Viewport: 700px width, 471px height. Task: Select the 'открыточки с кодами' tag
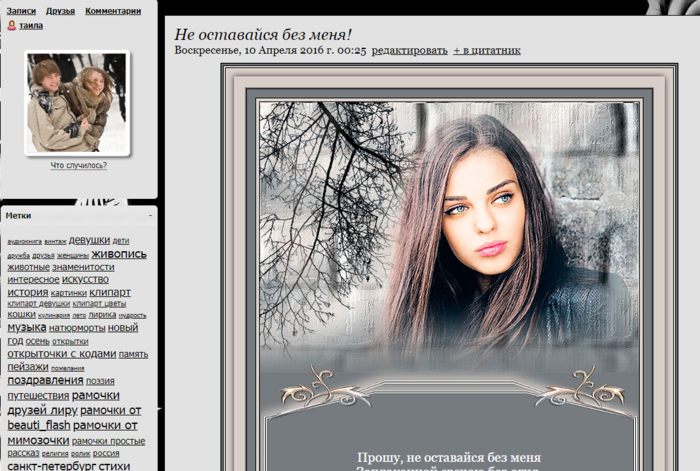[x=62, y=354]
